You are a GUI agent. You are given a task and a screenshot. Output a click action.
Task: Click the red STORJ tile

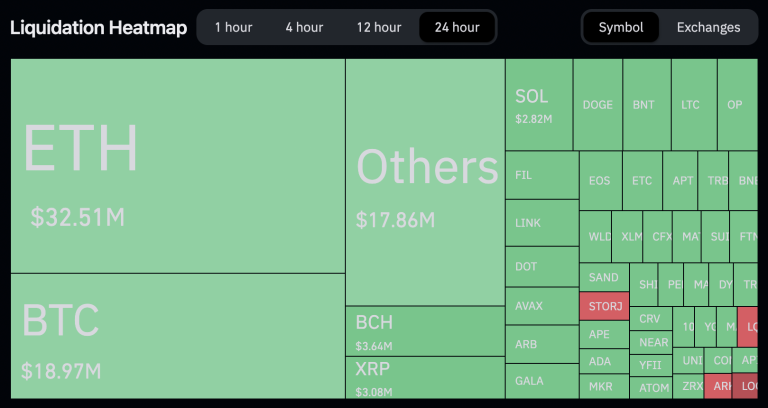click(604, 306)
